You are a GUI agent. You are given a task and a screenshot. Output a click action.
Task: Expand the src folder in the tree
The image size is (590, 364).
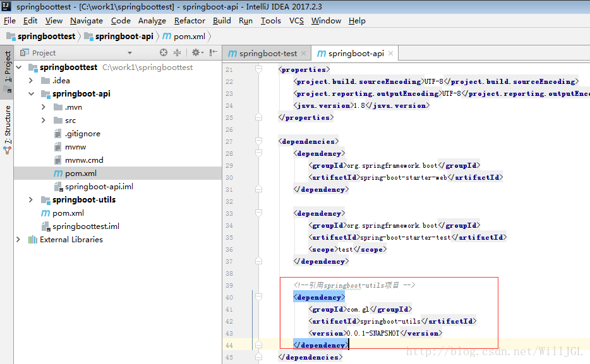click(x=44, y=120)
